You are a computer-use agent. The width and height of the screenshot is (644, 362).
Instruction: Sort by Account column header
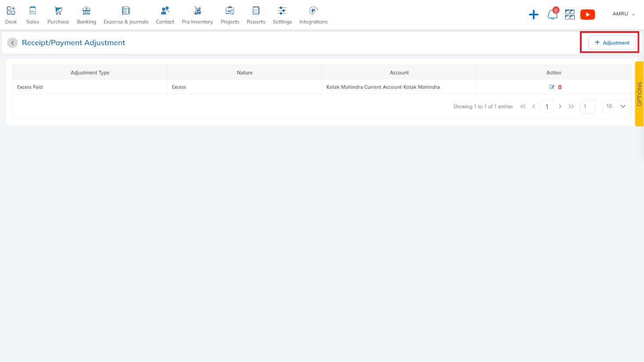coord(399,72)
